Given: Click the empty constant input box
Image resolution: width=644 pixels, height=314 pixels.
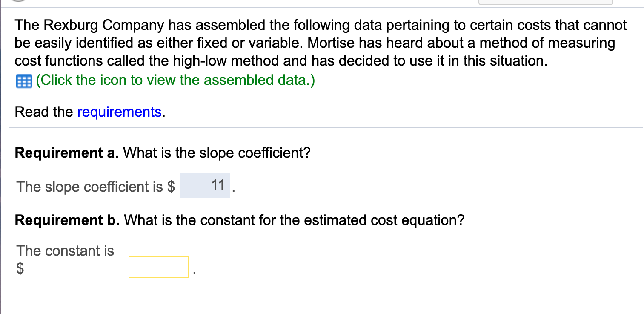Looking at the screenshot, I should (158, 267).
